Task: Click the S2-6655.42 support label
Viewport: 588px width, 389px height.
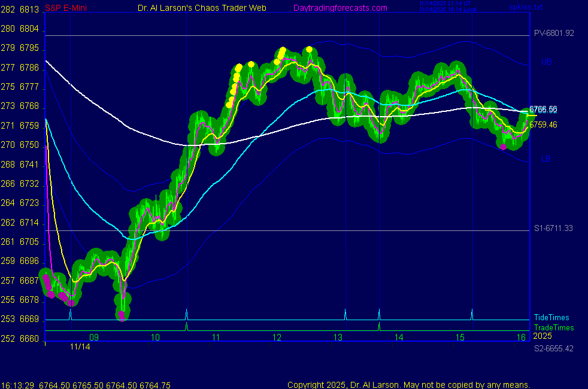Action: click(x=554, y=348)
